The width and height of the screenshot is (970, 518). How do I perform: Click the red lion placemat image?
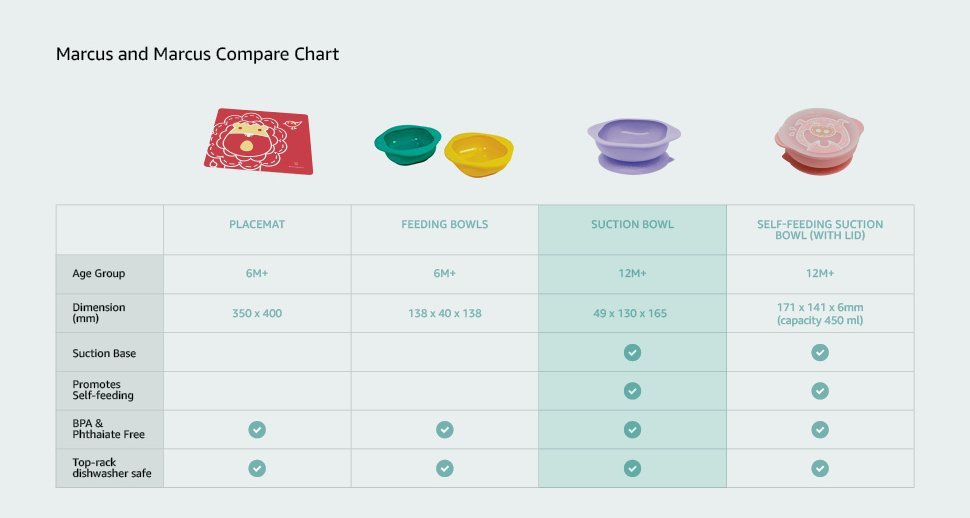pos(259,140)
